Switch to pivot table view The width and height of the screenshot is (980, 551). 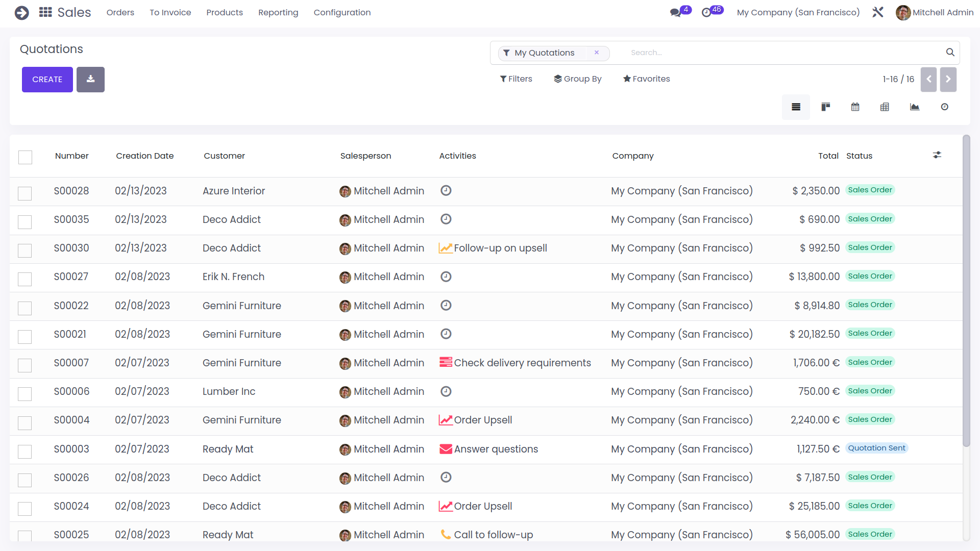coord(885,107)
